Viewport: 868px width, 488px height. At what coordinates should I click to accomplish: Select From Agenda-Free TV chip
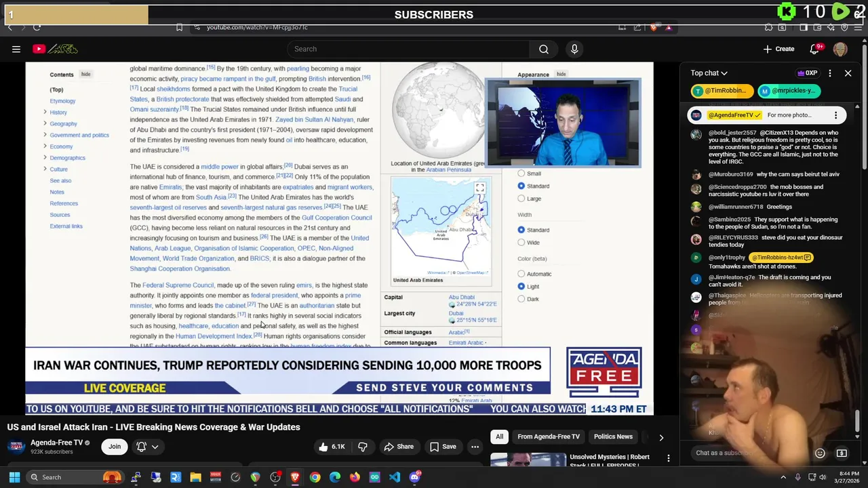(x=549, y=436)
